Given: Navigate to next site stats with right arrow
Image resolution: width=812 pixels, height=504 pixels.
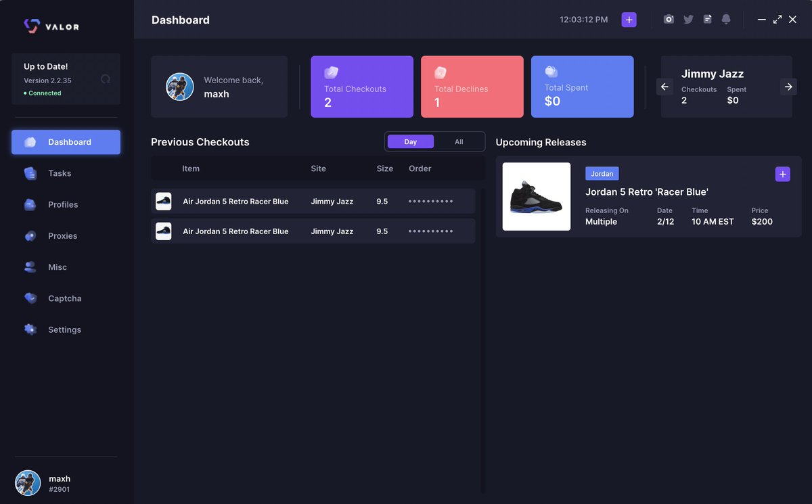Looking at the screenshot, I should tap(788, 87).
